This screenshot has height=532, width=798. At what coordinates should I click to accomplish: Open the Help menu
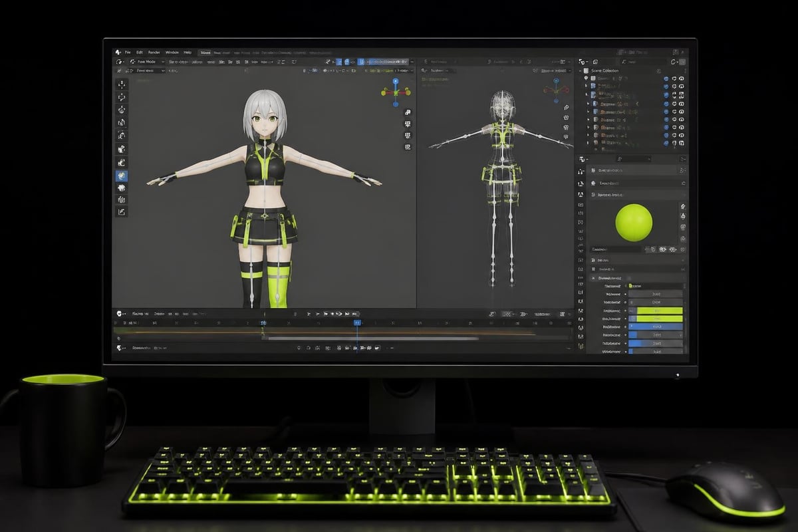tap(188, 52)
